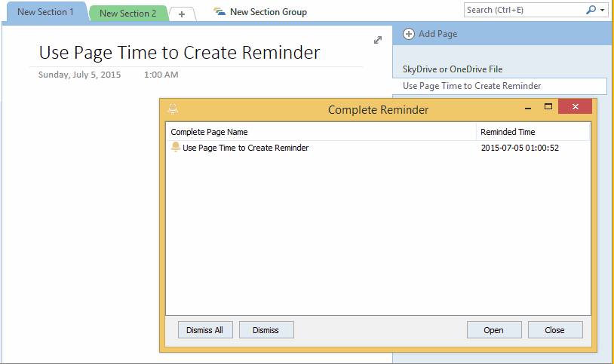Minimize the Complete Reminder window
This screenshot has width=614, height=364.
point(528,107)
